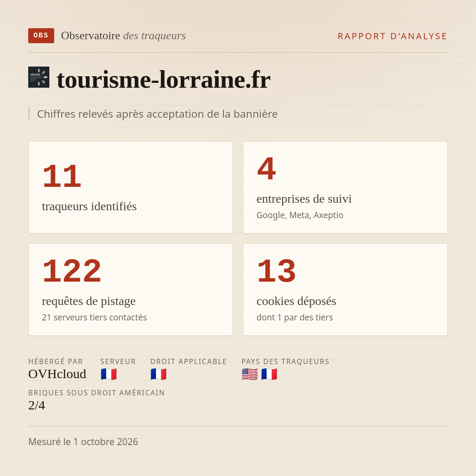The height and width of the screenshot is (476, 476).
Task: Click the number 122 for tracking requests
Action: click(x=72, y=271)
